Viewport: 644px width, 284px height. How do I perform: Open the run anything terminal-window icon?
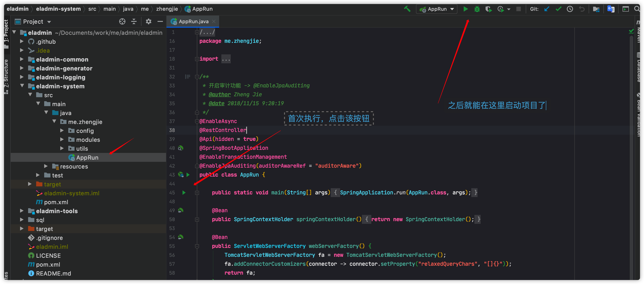tap(625, 9)
